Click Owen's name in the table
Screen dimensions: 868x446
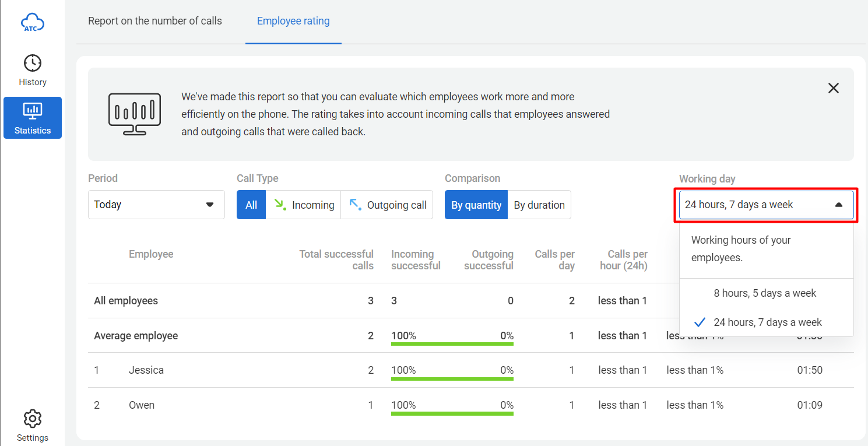point(142,405)
